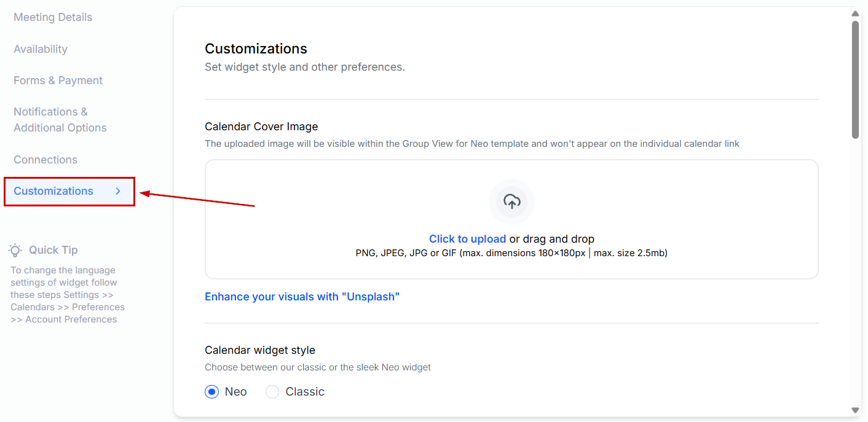
Task: Select the Classic widget style
Action: click(272, 392)
